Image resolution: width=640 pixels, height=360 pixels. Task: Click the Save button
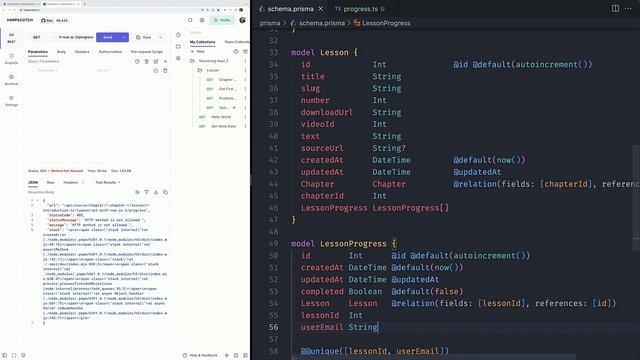(144, 37)
